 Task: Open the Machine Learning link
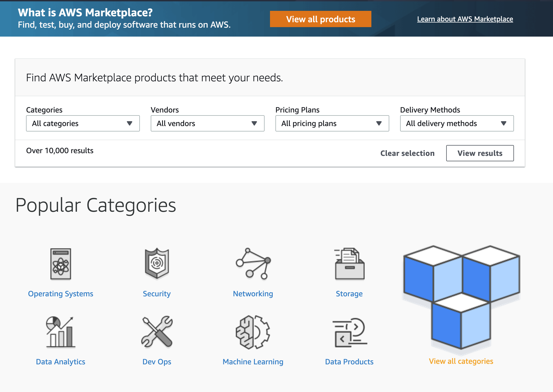[253, 362]
